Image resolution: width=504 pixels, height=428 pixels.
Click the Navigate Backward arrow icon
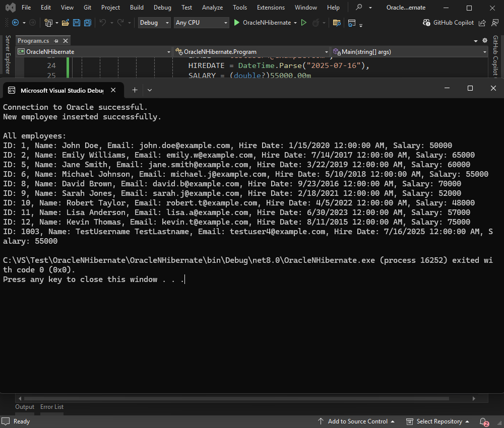point(16,23)
